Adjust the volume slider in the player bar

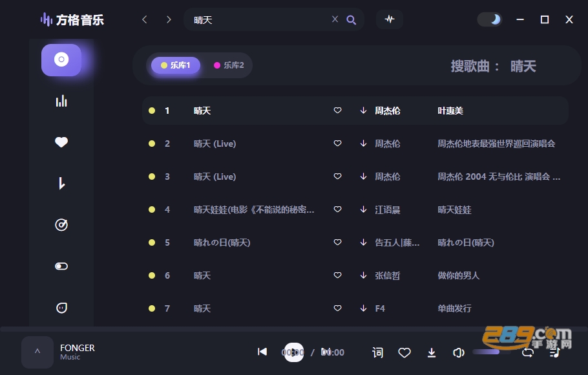[x=491, y=352]
